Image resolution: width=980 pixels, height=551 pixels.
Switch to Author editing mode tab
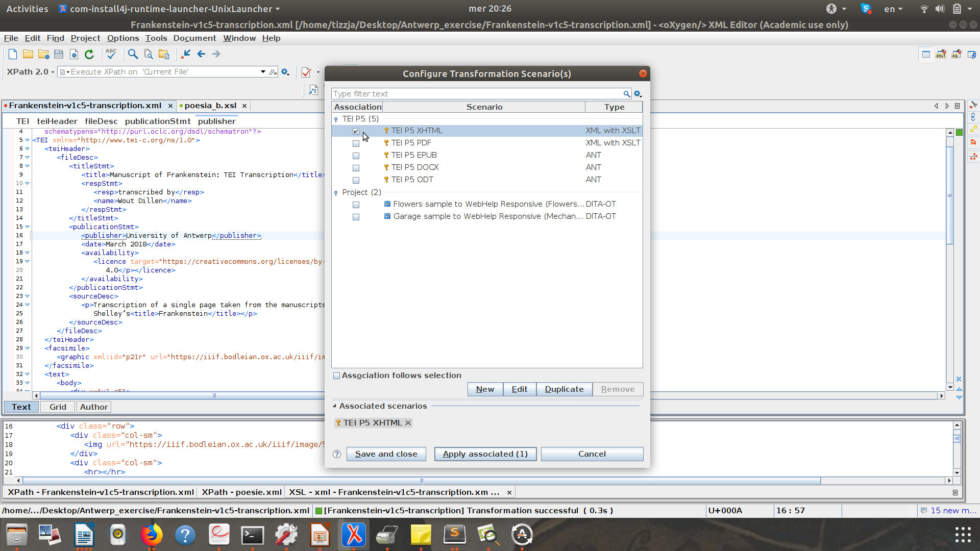coord(94,407)
